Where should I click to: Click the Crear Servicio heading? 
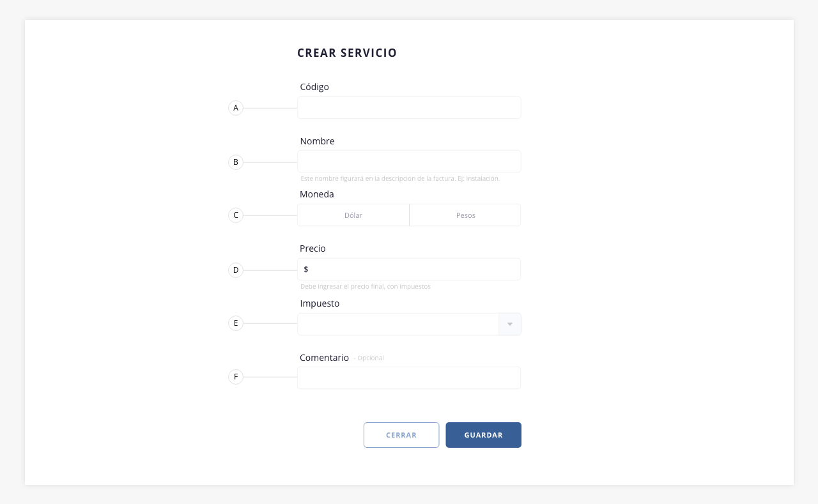[x=347, y=53]
